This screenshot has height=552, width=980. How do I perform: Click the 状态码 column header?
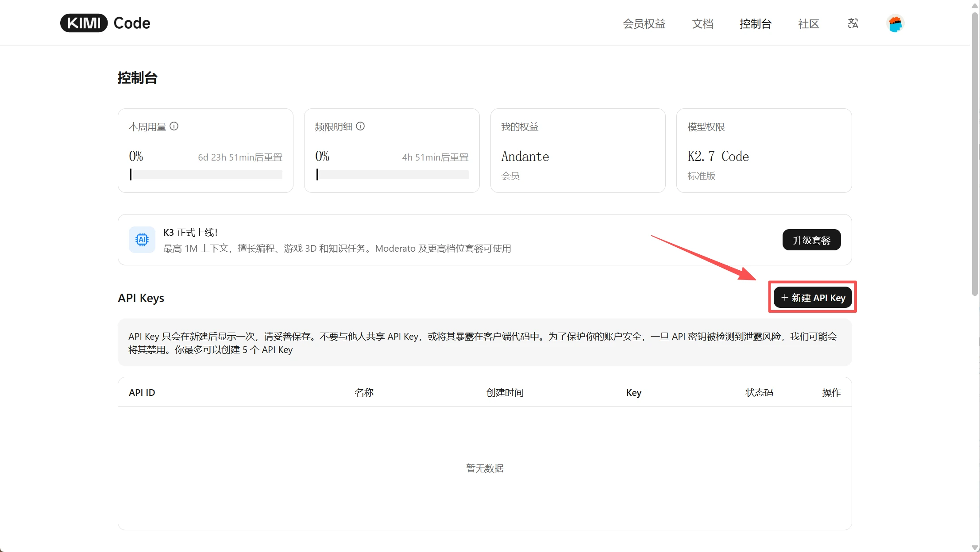coord(759,392)
